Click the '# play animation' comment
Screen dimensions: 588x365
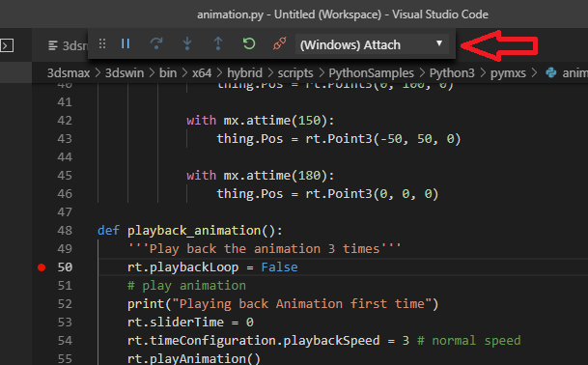[x=186, y=286]
